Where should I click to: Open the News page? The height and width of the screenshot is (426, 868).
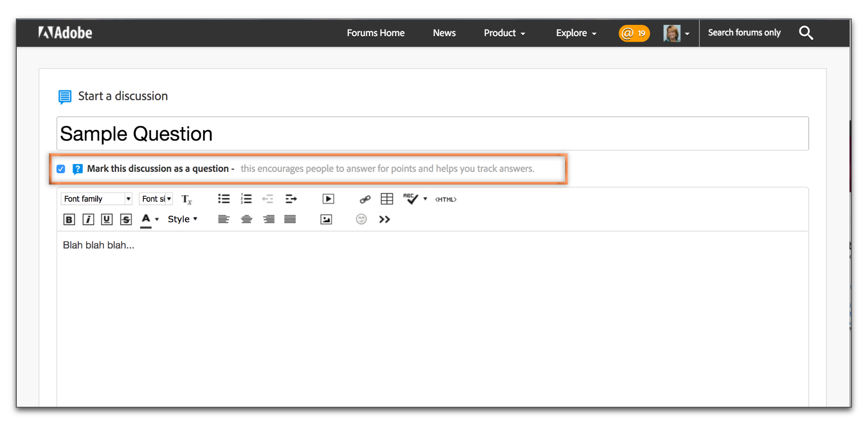pos(444,33)
